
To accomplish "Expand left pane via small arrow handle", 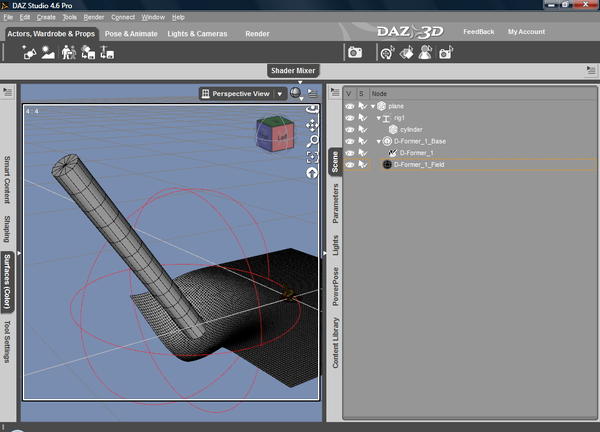I will tap(19, 253).
